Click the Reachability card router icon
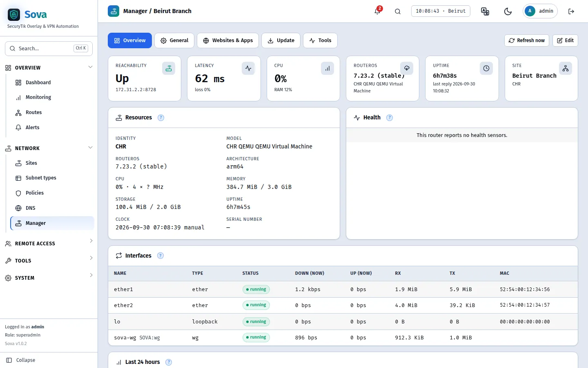This screenshot has height=368, width=588. (169, 68)
